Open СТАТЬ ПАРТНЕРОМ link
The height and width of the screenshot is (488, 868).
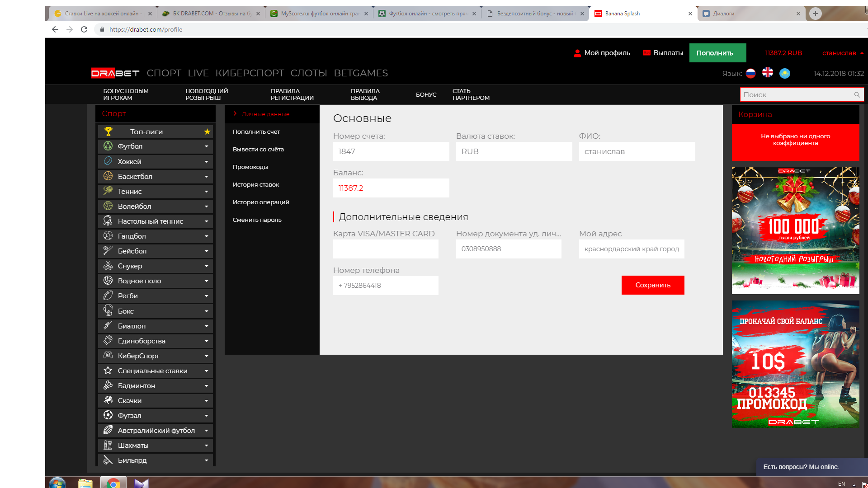(x=471, y=94)
